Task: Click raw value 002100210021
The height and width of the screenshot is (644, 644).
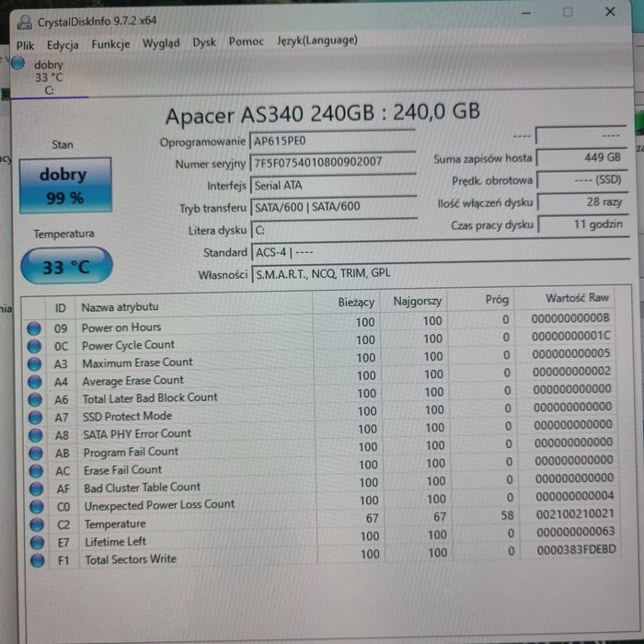Action: coord(575,513)
